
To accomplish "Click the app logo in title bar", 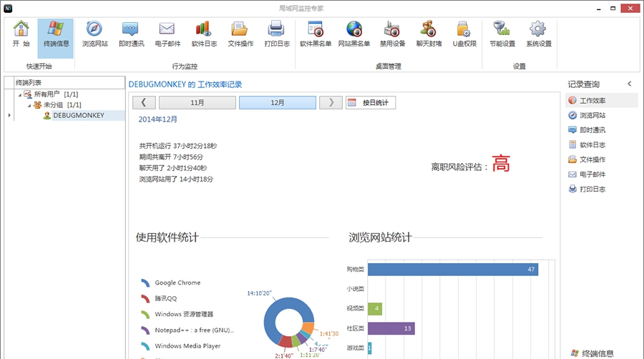I will point(8,8).
